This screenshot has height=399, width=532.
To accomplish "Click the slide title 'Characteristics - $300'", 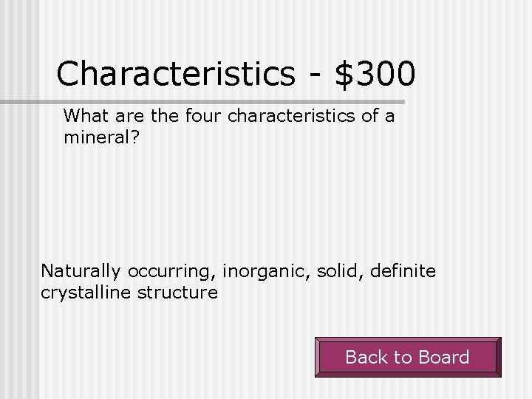I will point(236,73).
